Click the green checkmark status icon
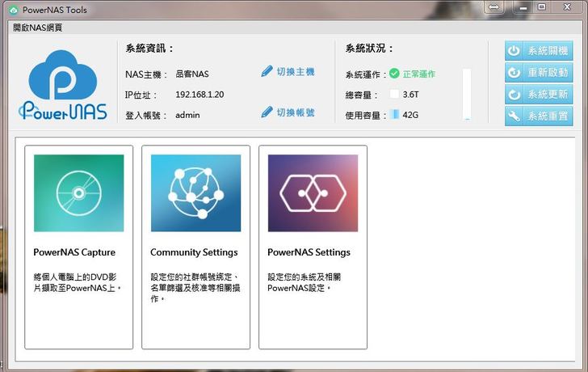588x372 pixels. pyautogui.click(x=394, y=74)
